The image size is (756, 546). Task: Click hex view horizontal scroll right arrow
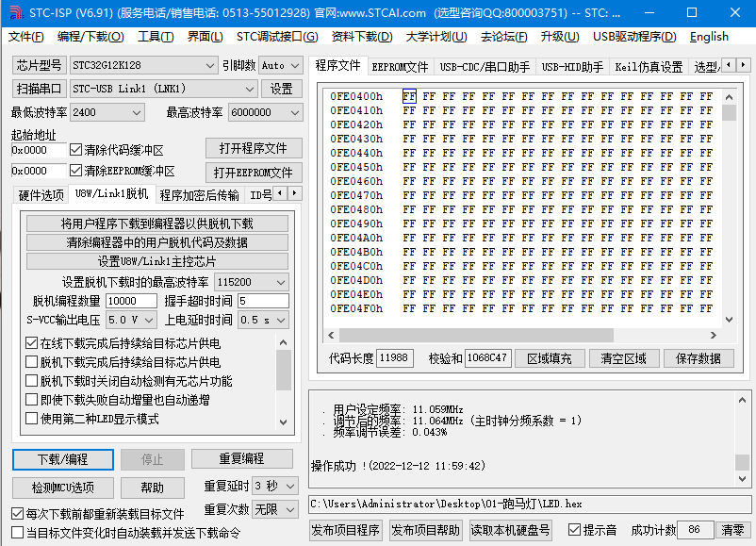[714, 335]
